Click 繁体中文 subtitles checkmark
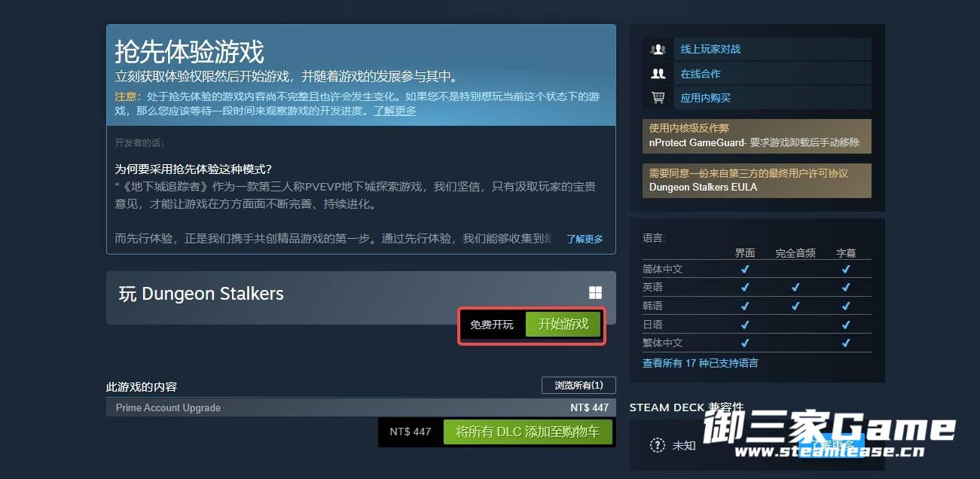The width and height of the screenshot is (980, 479). 846,343
